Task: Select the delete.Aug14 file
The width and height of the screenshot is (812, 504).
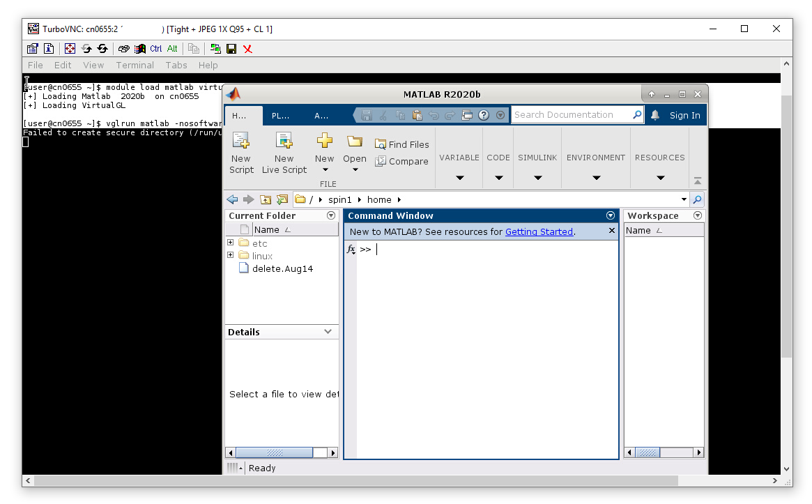Action: pyautogui.click(x=283, y=268)
